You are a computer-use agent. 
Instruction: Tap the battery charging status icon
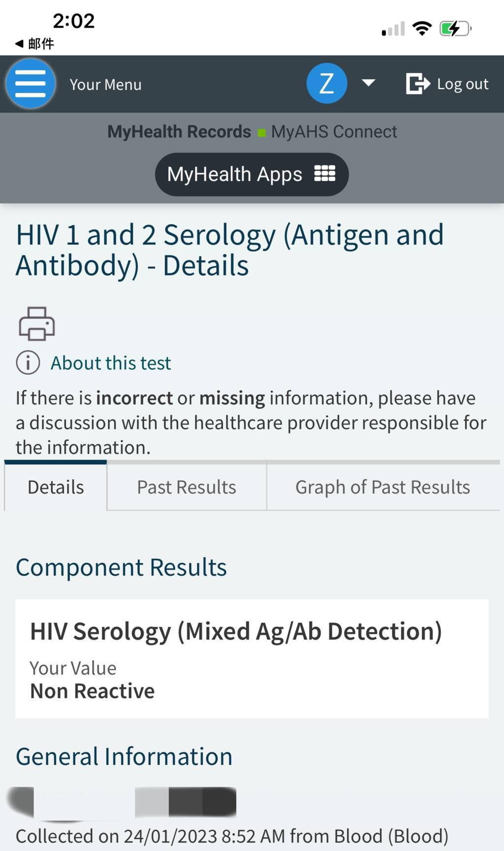point(455,29)
